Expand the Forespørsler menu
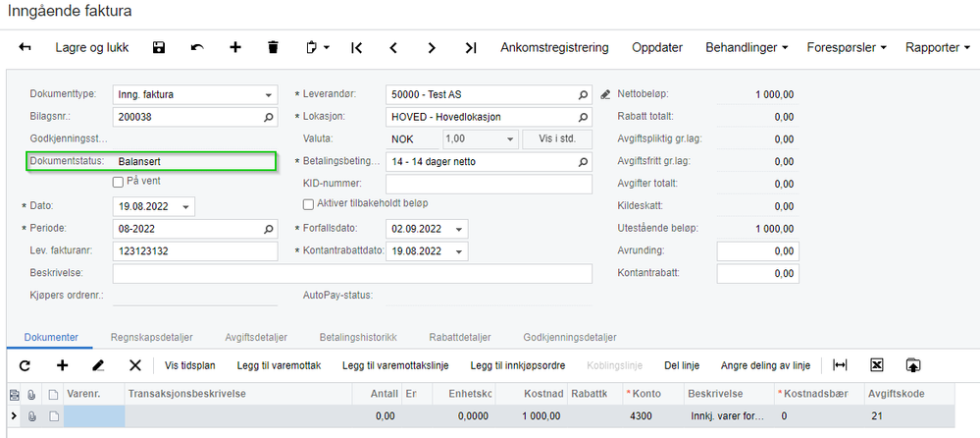Image resolution: width=980 pixels, height=438 pixels. [847, 47]
